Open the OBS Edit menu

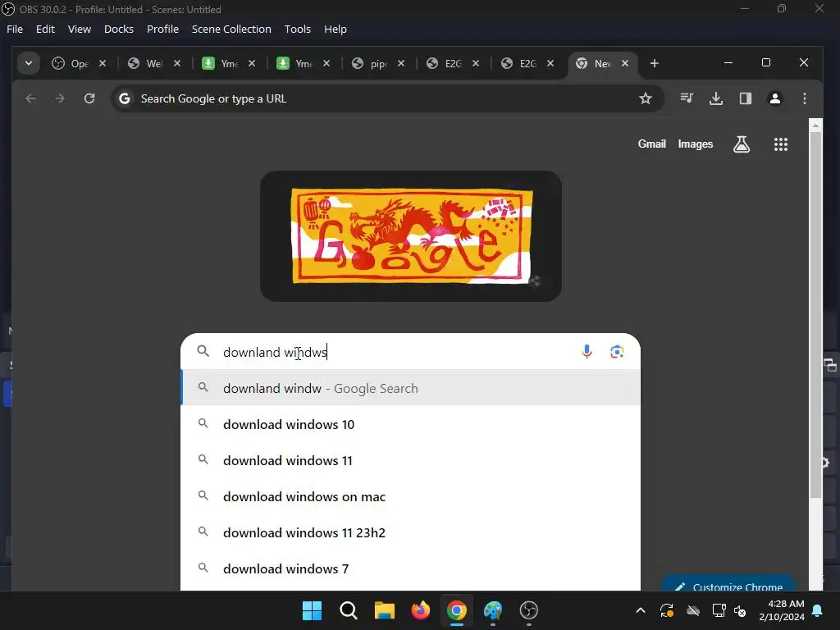pyautogui.click(x=46, y=29)
